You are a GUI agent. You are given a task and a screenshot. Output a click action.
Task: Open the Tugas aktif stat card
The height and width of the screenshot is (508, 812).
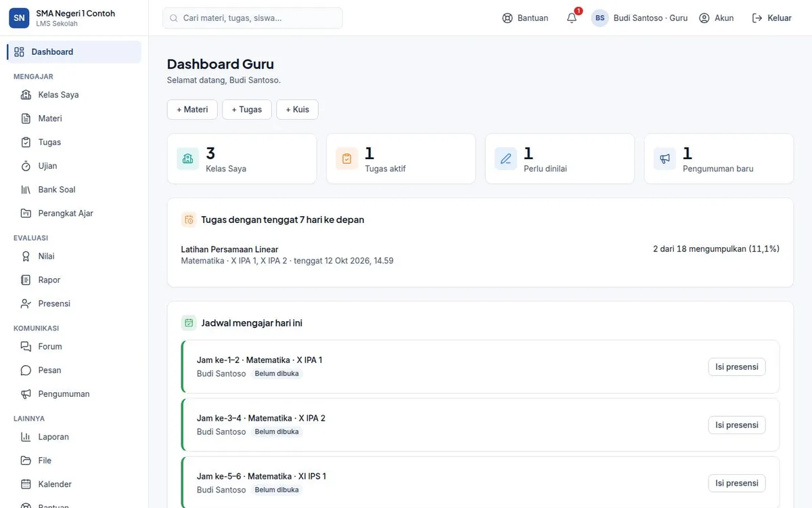[x=401, y=158]
